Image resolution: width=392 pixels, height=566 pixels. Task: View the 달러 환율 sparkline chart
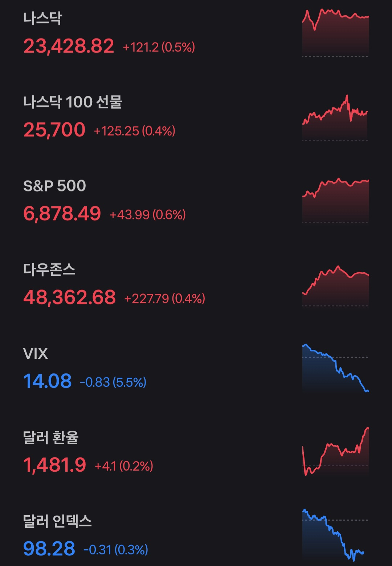335,452
